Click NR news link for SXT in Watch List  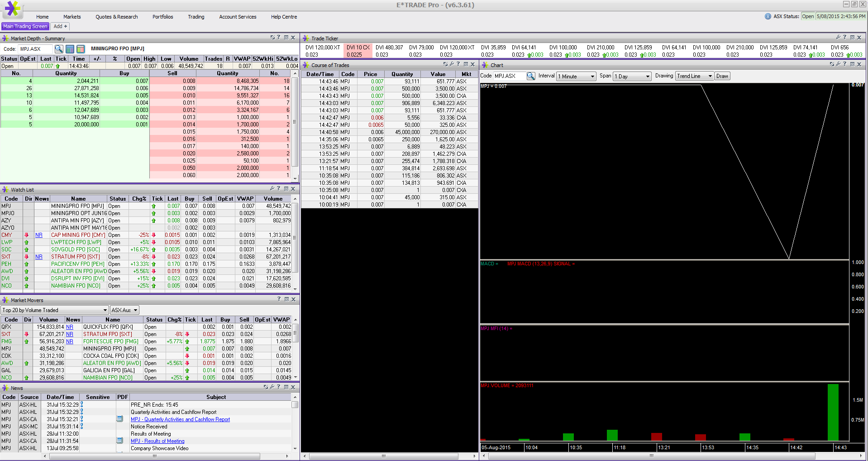[39, 257]
